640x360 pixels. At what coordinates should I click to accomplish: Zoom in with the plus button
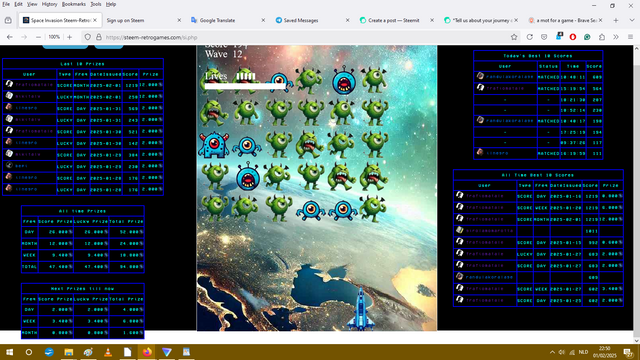point(69,37)
